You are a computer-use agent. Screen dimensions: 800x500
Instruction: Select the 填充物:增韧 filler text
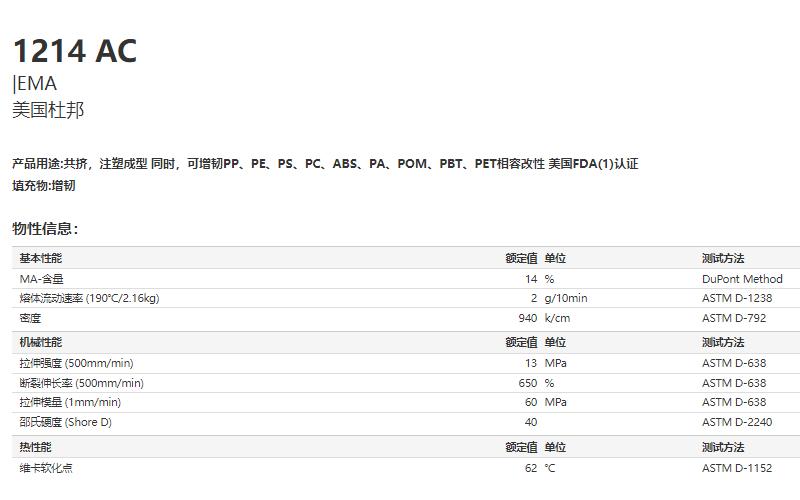click(44, 186)
